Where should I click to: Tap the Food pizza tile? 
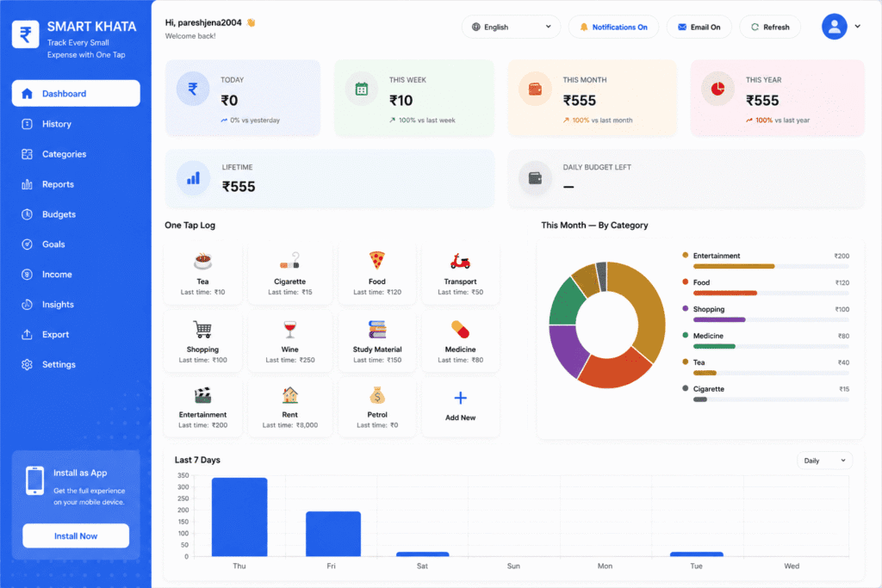[377, 274]
